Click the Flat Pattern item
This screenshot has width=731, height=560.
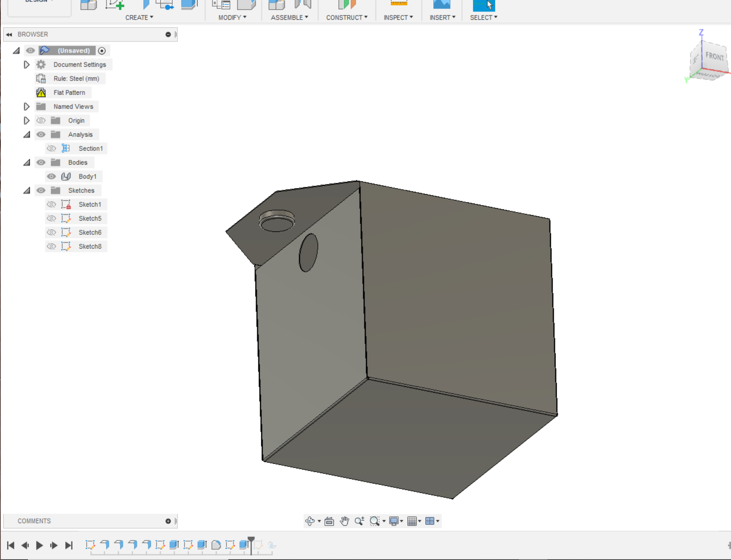[69, 92]
